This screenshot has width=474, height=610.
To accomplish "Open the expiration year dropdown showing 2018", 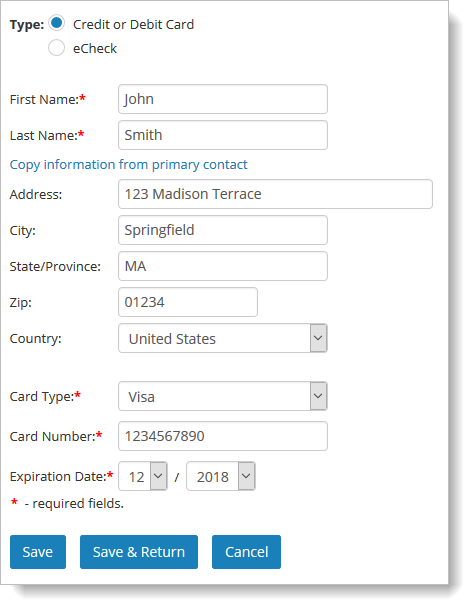I will 221,476.
